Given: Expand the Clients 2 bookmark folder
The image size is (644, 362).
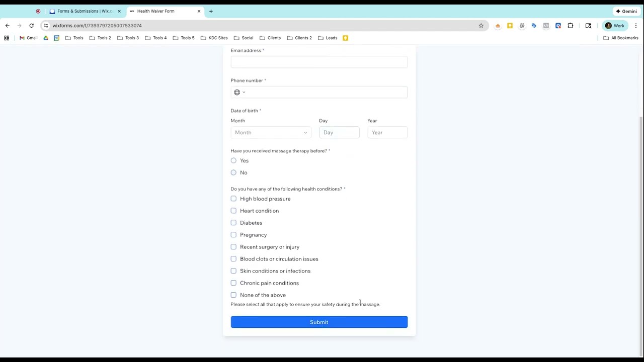Looking at the screenshot, I should click(x=299, y=38).
